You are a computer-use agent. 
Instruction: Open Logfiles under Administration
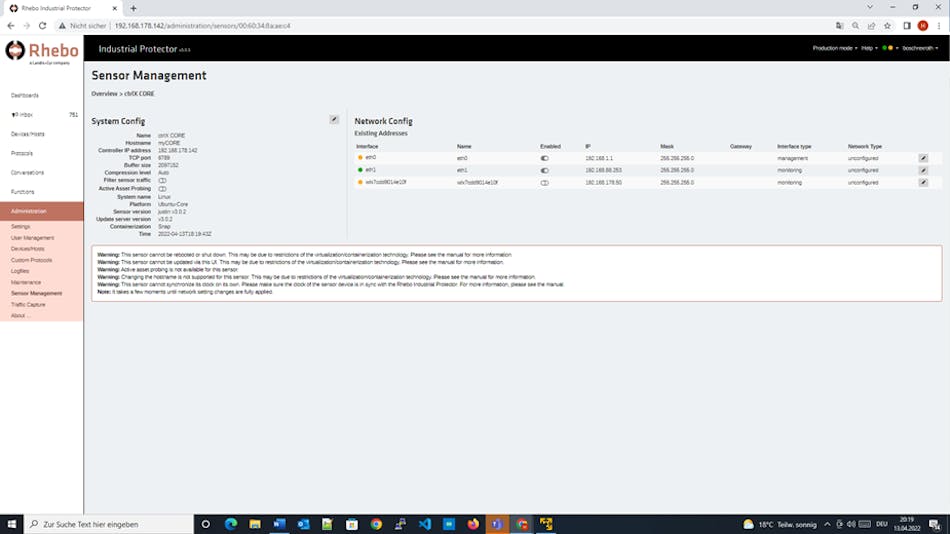pos(19,271)
